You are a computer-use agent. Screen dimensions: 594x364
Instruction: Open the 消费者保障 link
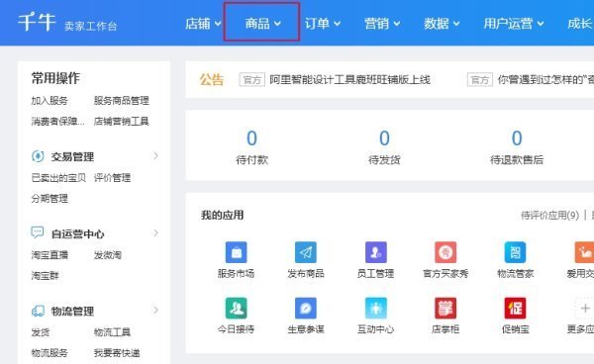point(58,121)
